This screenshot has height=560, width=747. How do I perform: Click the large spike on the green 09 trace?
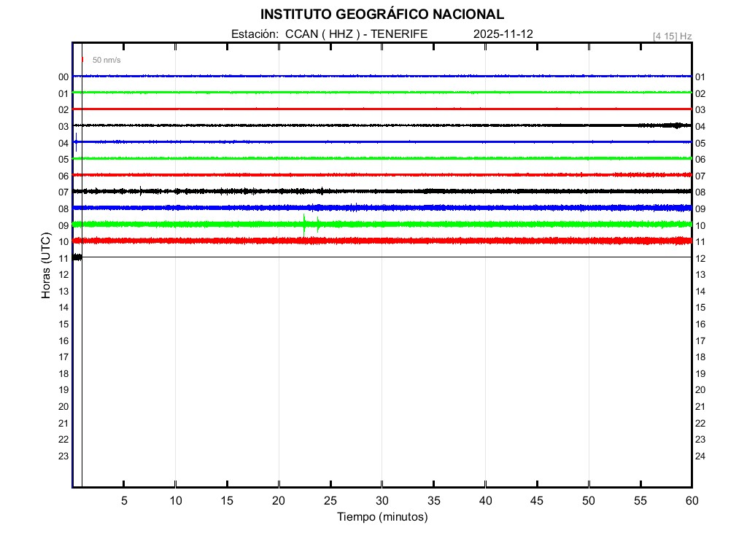[x=304, y=224]
